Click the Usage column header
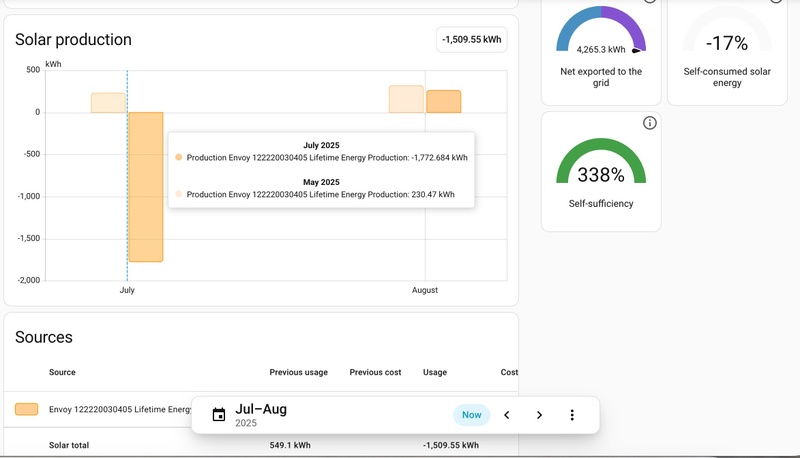This screenshot has width=800, height=458. pyautogui.click(x=435, y=372)
